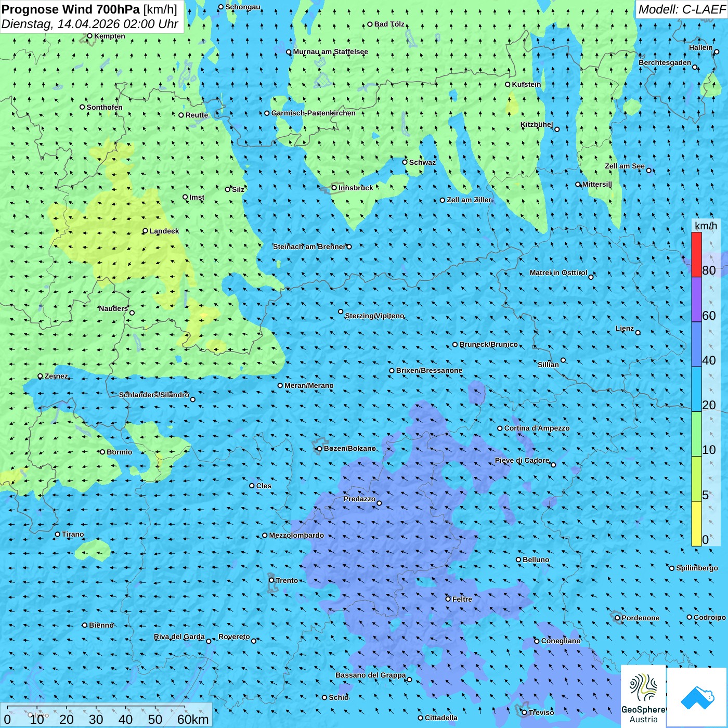Select the red 80+ km/h legend color

coord(696,254)
